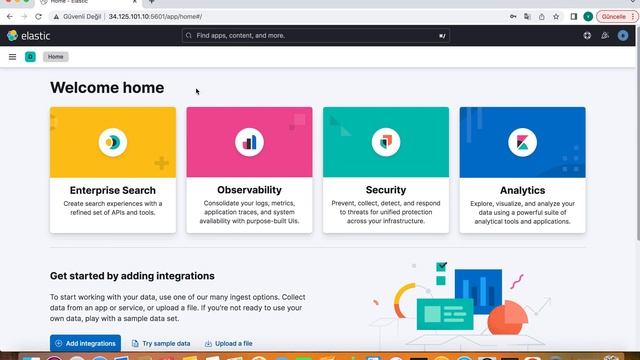Click the Observability bar chart icon
640x360 pixels.
(x=249, y=142)
